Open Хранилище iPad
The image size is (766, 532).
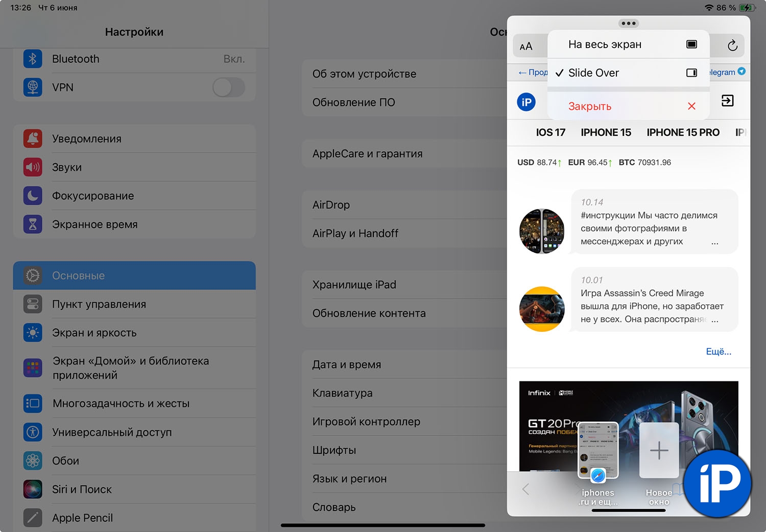(404, 284)
